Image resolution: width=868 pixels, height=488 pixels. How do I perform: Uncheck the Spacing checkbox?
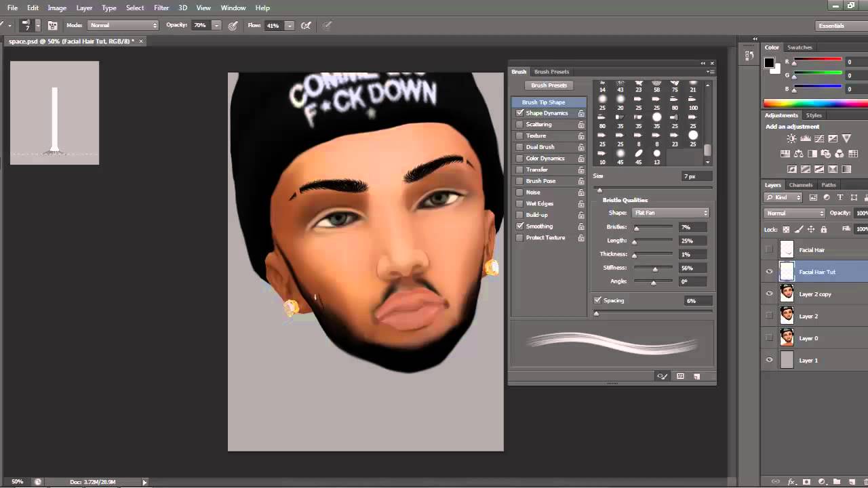[x=597, y=300]
